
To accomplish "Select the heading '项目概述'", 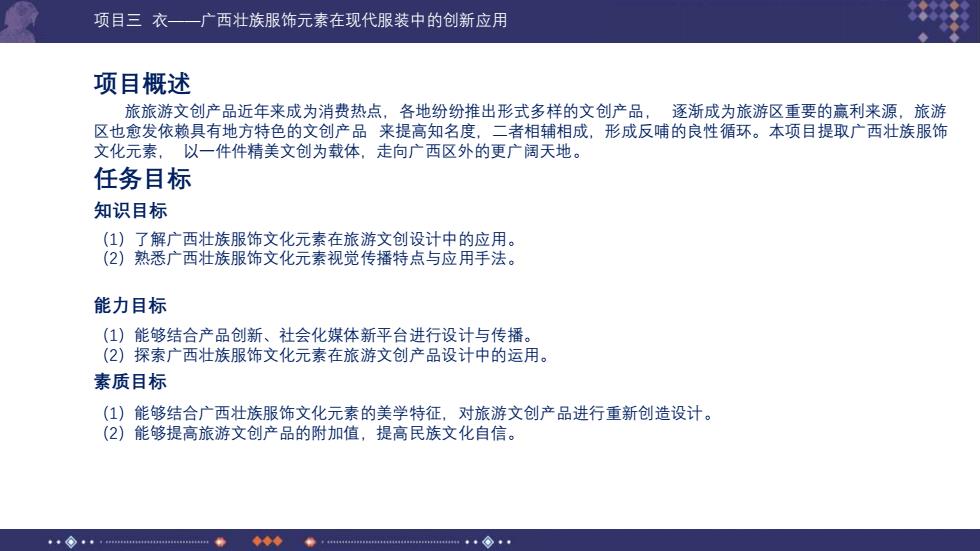I will click(x=142, y=84).
